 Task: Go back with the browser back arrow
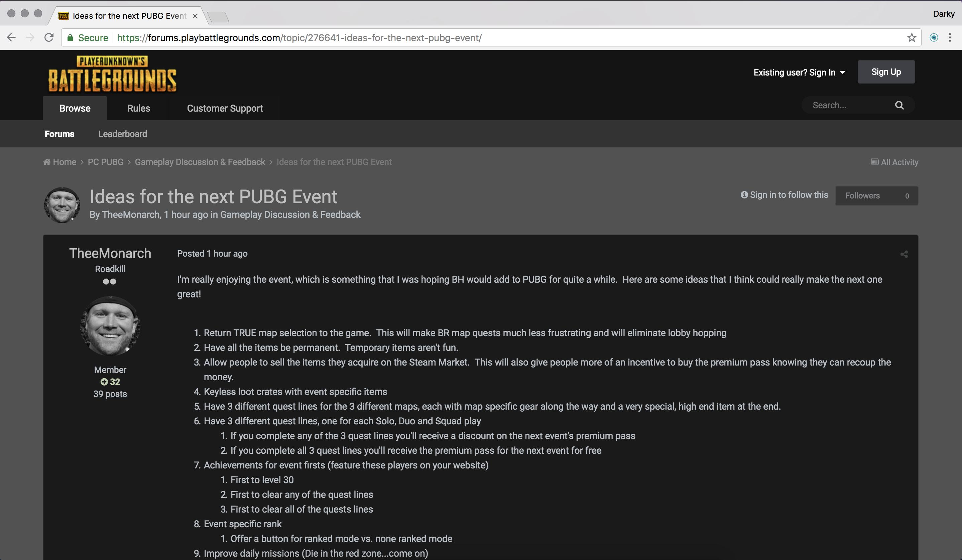pyautogui.click(x=11, y=37)
